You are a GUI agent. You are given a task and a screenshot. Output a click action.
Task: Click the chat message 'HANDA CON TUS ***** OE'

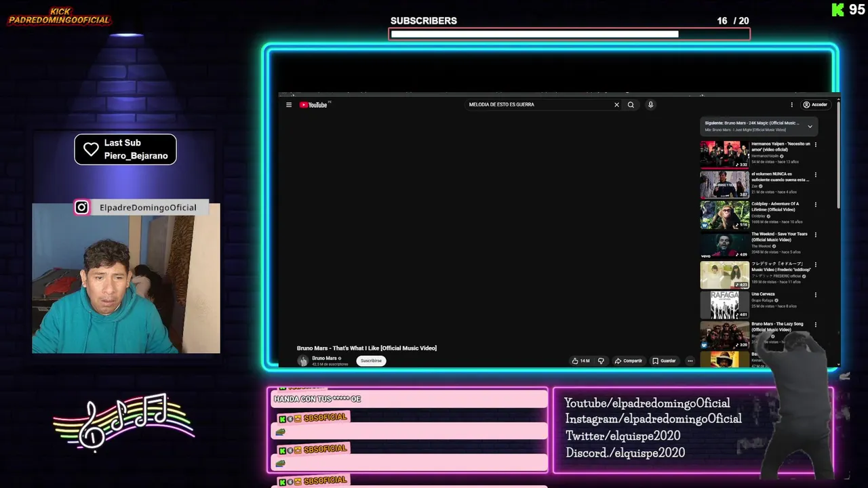[317, 399]
